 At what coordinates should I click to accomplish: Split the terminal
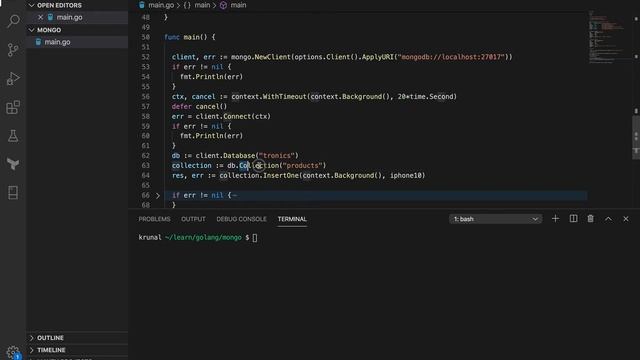pos(573,219)
